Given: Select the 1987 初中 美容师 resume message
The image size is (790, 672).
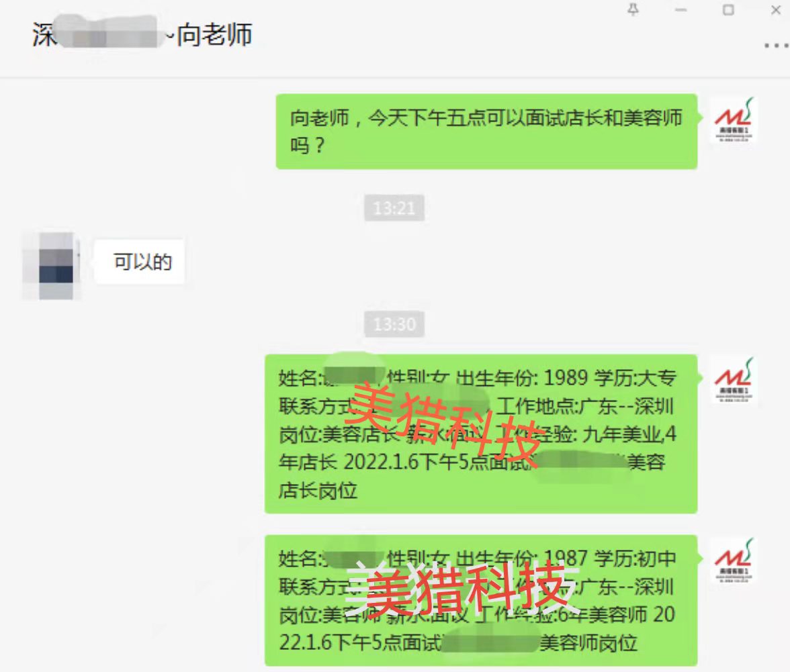Looking at the screenshot, I should [481, 601].
